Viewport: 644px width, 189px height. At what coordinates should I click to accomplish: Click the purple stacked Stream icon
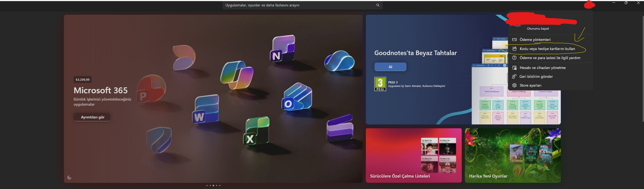pos(340,128)
